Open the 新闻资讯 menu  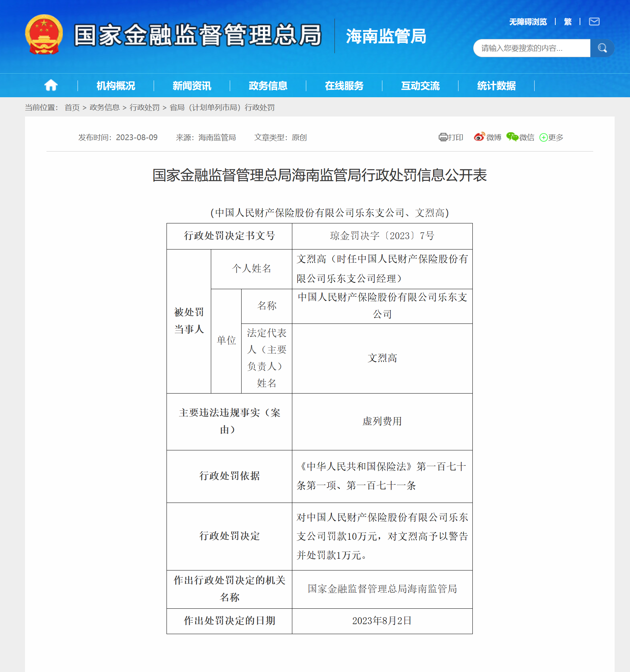(x=192, y=86)
